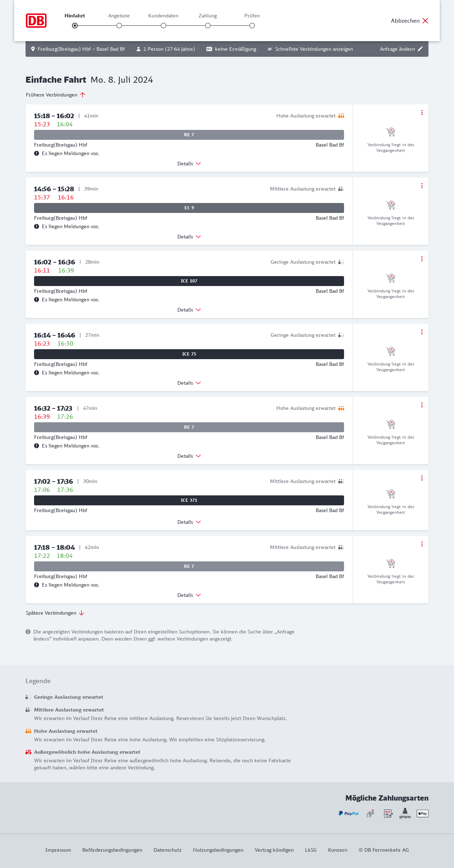Click the Angebote step circle

119,26
